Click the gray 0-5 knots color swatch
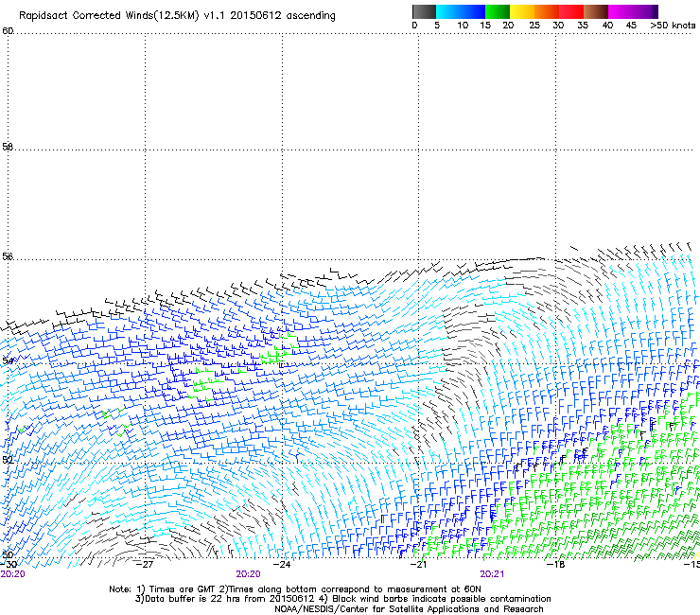This screenshot has height=615, width=700. point(424,11)
